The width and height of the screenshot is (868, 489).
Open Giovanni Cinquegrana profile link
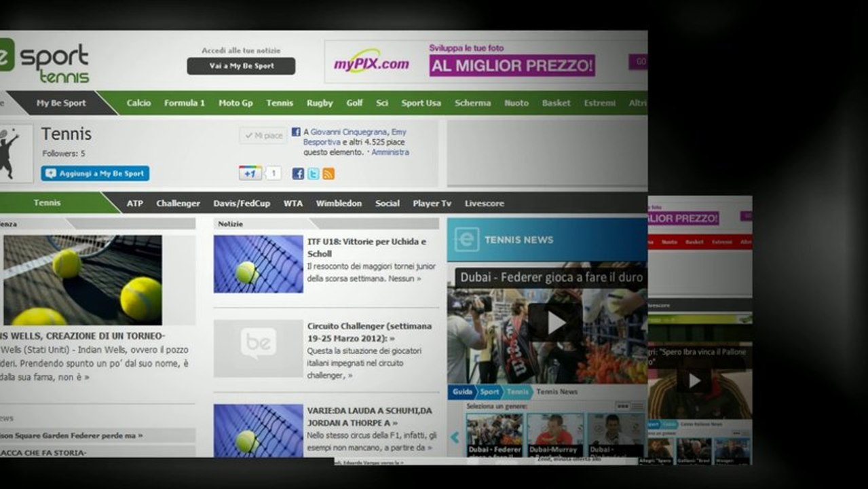(349, 132)
